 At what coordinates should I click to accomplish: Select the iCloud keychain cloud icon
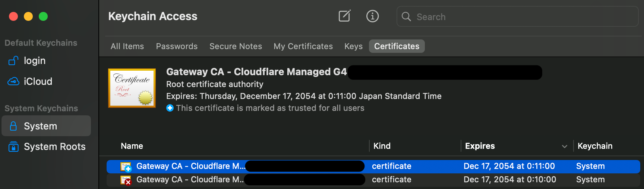click(13, 81)
